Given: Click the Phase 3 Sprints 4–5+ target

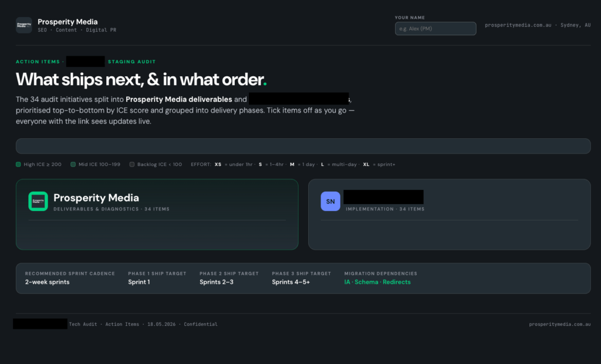Looking at the screenshot, I should (x=291, y=282).
